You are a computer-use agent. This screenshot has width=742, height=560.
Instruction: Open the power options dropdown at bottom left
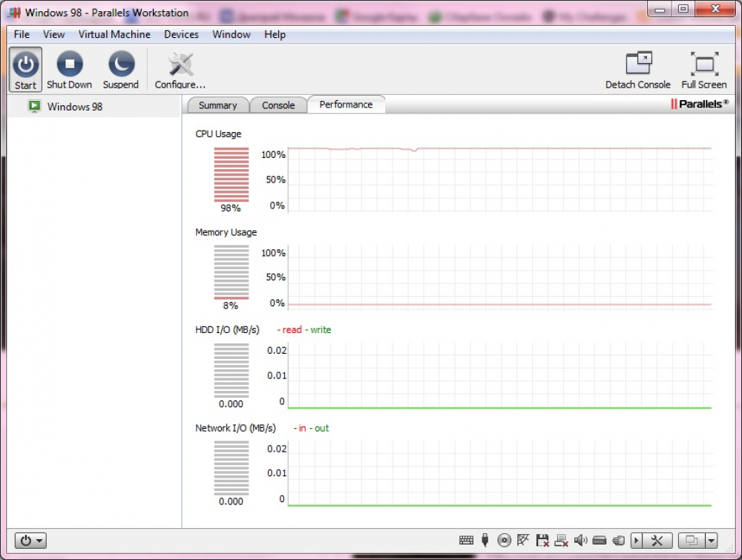click(30, 540)
